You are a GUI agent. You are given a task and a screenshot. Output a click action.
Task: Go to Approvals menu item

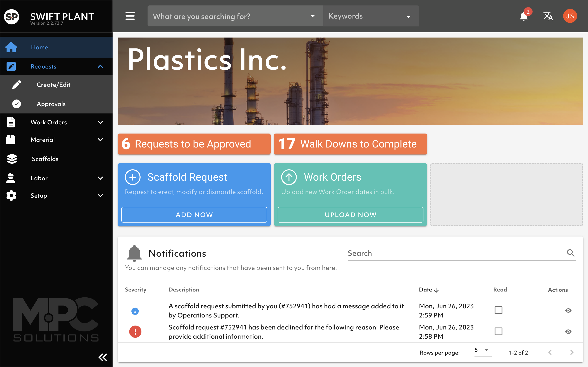[51, 104]
